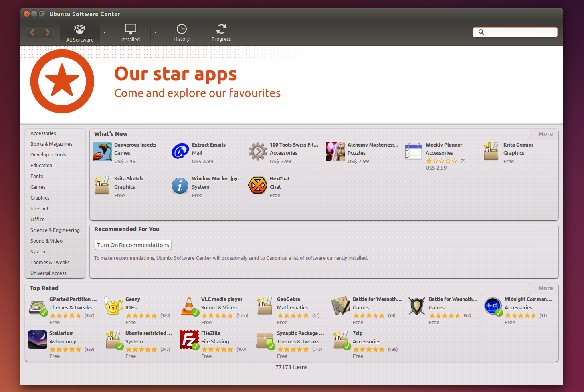This screenshot has height=392, width=584.
Task: Select the Extract Emails @ icon
Action: click(180, 151)
